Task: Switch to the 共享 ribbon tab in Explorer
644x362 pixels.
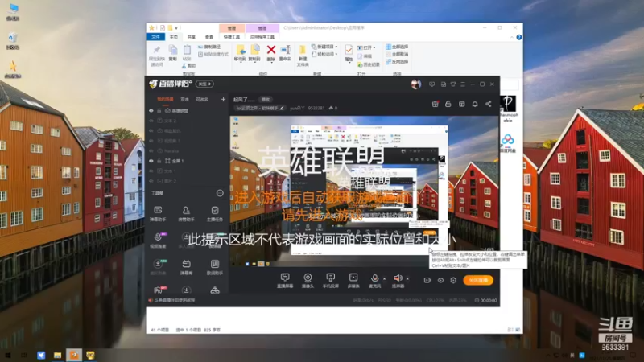Action: click(192, 37)
